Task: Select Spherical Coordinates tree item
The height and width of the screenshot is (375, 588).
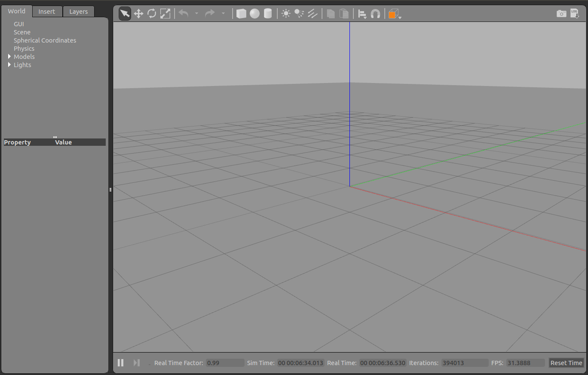Action: (45, 40)
